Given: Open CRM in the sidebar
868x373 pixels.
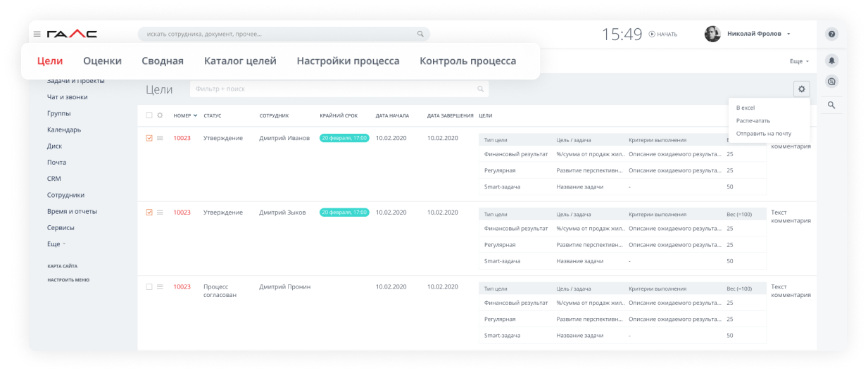Looking at the screenshot, I should click(54, 179).
